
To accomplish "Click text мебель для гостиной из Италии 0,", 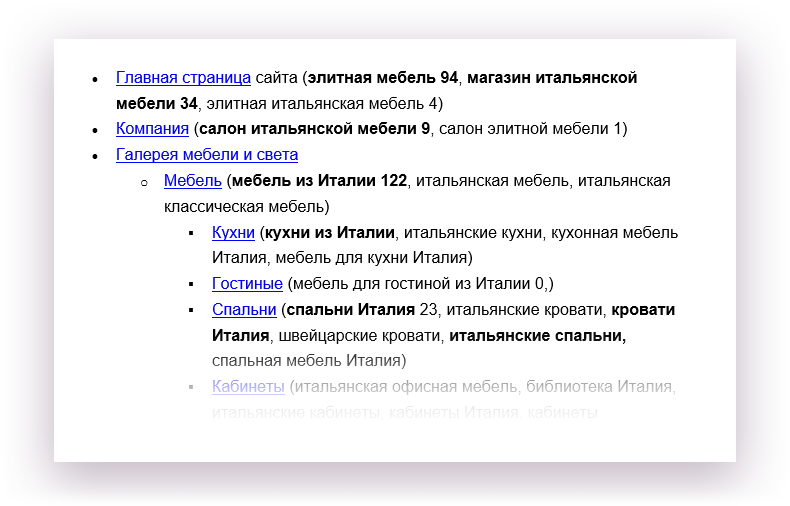I will (x=421, y=283).
